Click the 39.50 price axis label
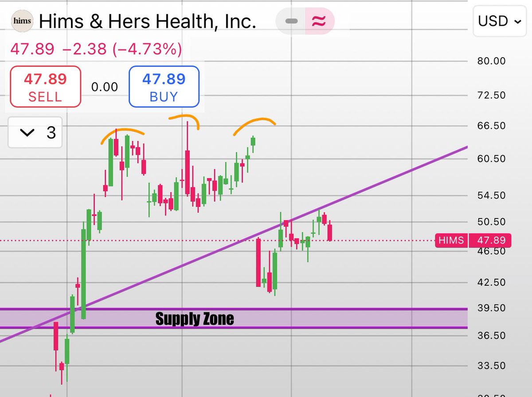 click(491, 307)
